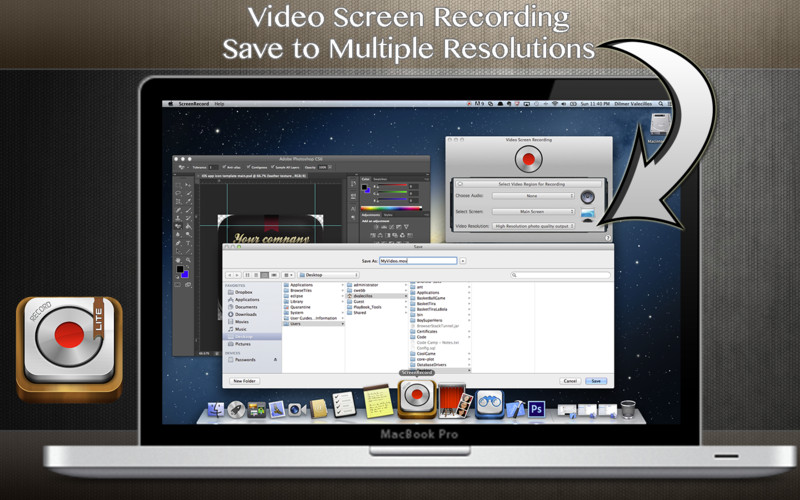This screenshot has width=800, height=500.
Task: Open the Video Resolution dropdown
Action: click(534, 226)
